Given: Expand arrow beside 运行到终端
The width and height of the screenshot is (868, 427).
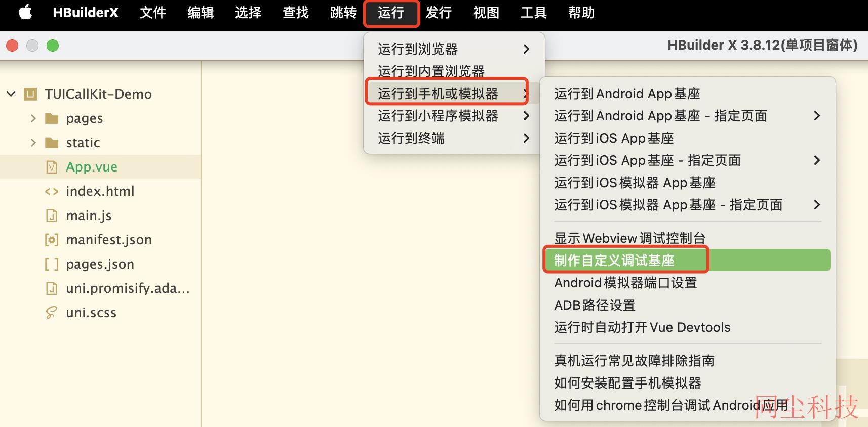Looking at the screenshot, I should pyautogui.click(x=526, y=138).
